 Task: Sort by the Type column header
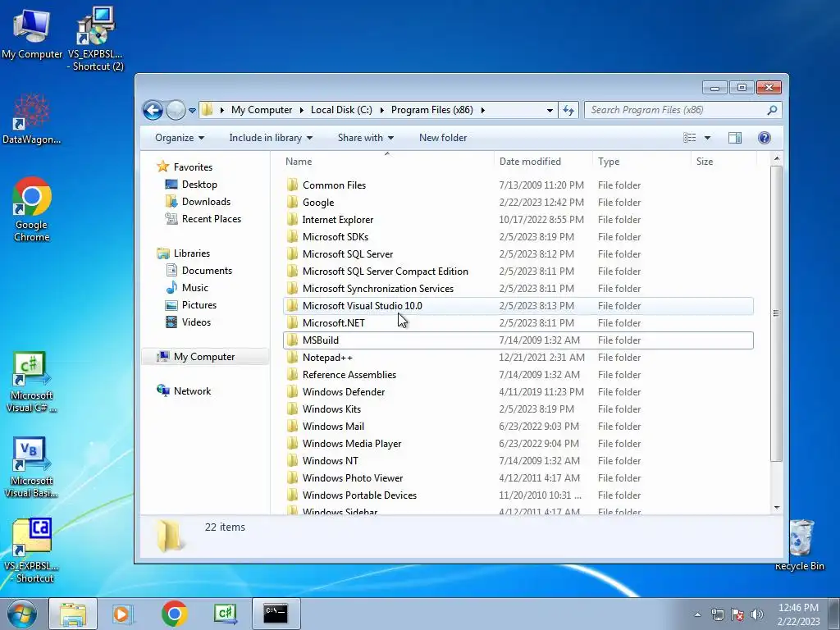coord(641,162)
